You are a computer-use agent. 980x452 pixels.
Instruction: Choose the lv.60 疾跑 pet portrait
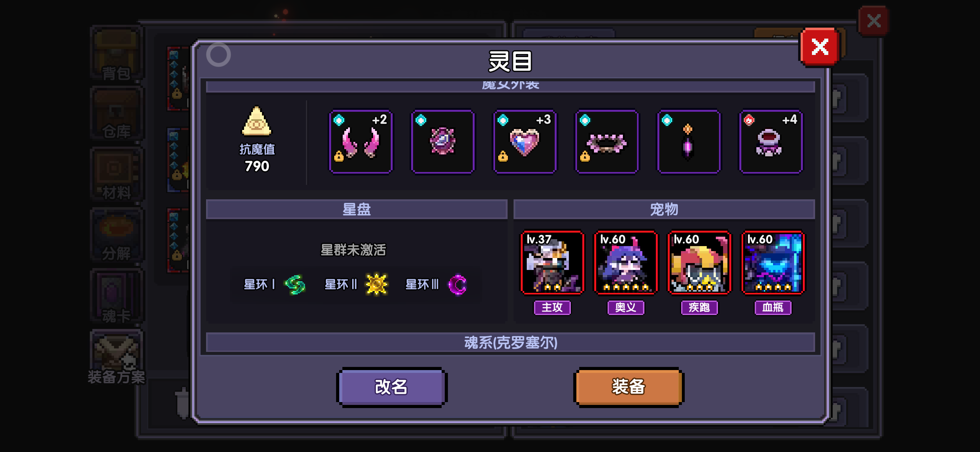699,262
